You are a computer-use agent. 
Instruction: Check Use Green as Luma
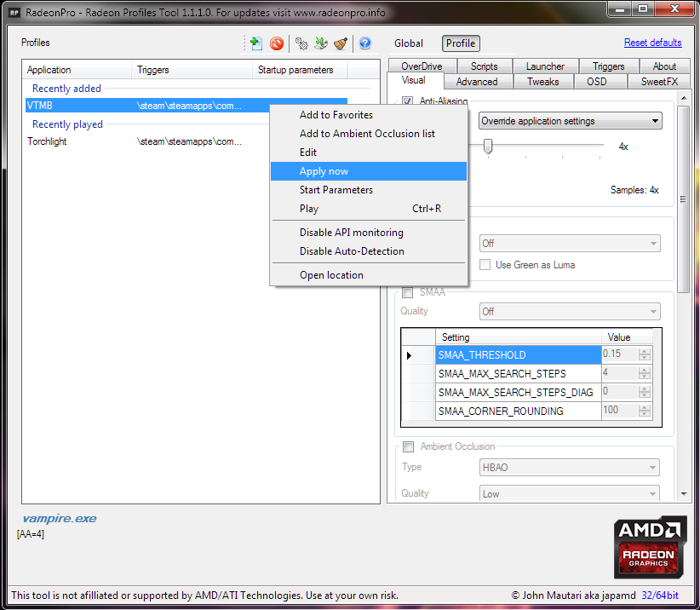pyautogui.click(x=485, y=265)
